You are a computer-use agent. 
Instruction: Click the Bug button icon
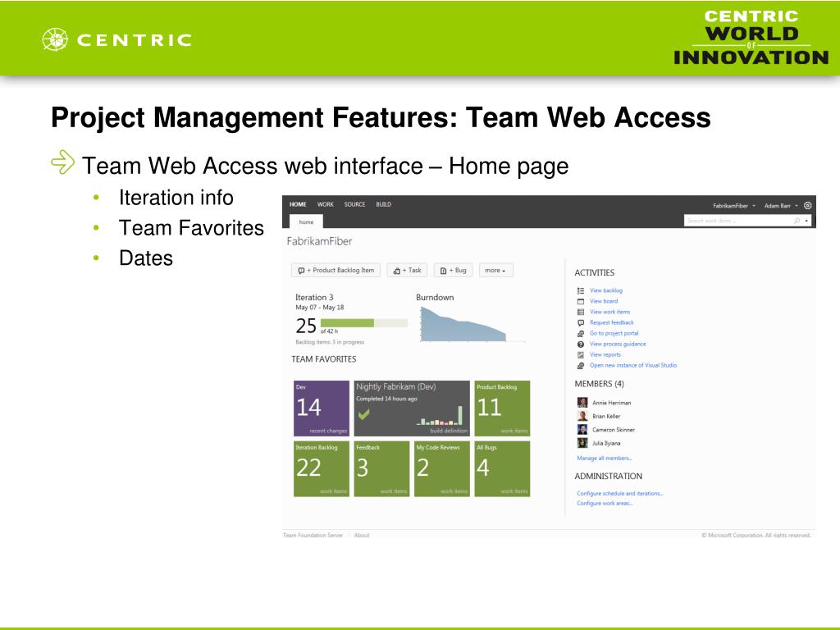[x=444, y=271]
